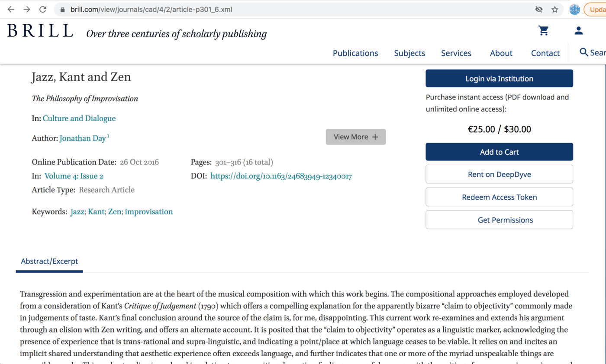Open the Services menu

[x=456, y=53]
